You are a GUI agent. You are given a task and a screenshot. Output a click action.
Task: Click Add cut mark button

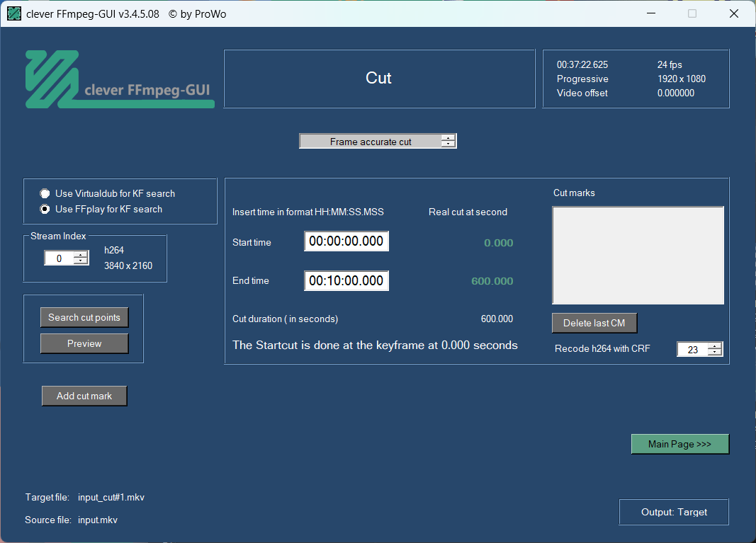tap(84, 396)
